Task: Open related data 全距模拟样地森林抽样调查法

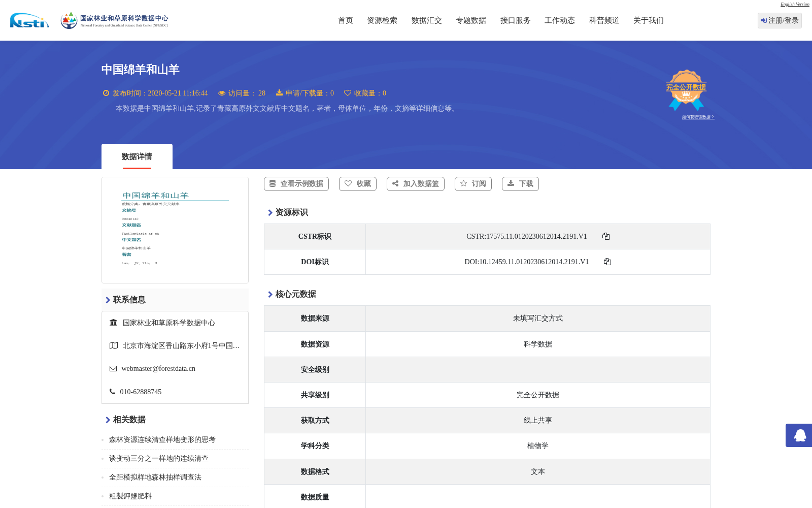Action: [x=155, y=478]
